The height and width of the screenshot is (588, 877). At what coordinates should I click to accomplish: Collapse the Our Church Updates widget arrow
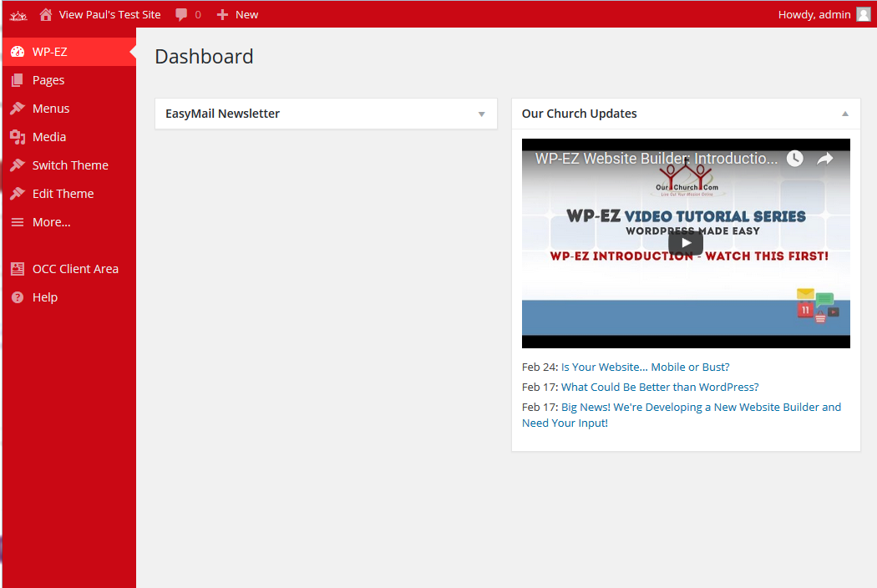click(845, 114)
